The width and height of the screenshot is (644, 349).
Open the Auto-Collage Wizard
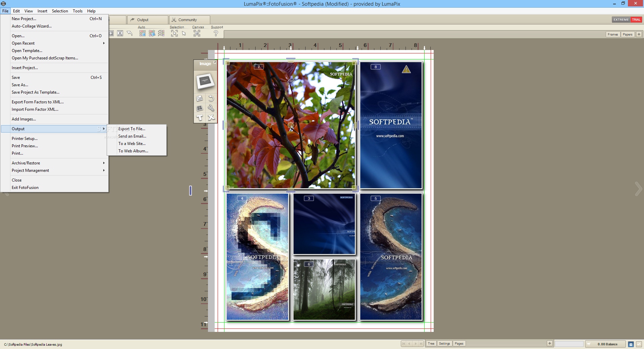tap(54, 26)
